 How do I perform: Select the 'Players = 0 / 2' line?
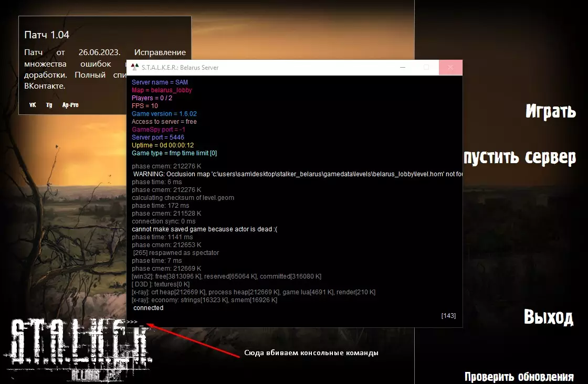[x=152, y=98]
